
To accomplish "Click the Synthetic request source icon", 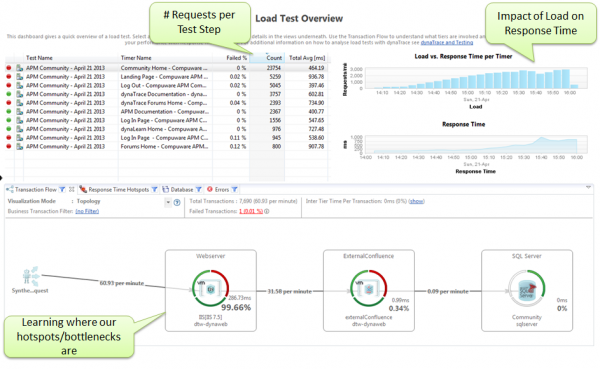I will 31,276.
